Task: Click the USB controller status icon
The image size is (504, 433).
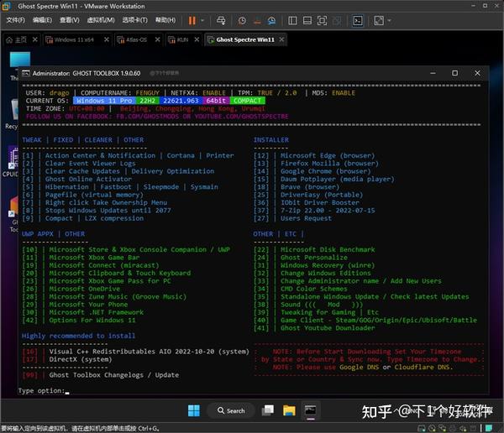Action: (473, 428)
